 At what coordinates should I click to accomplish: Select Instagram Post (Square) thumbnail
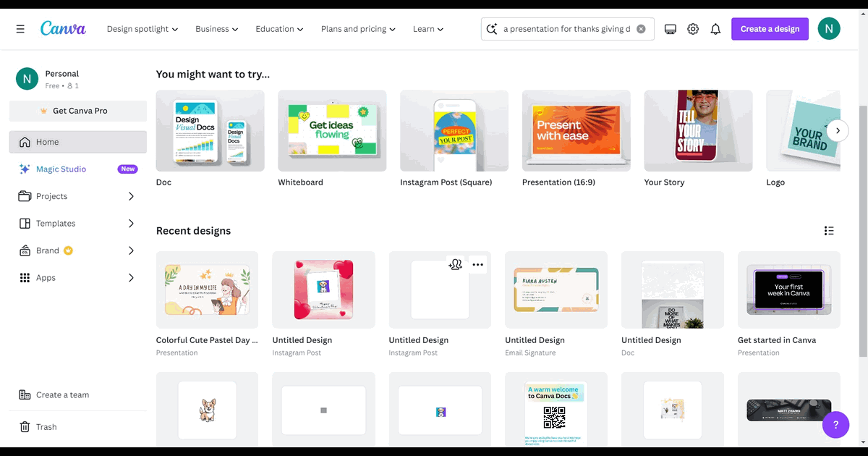(x=454, y=130)
